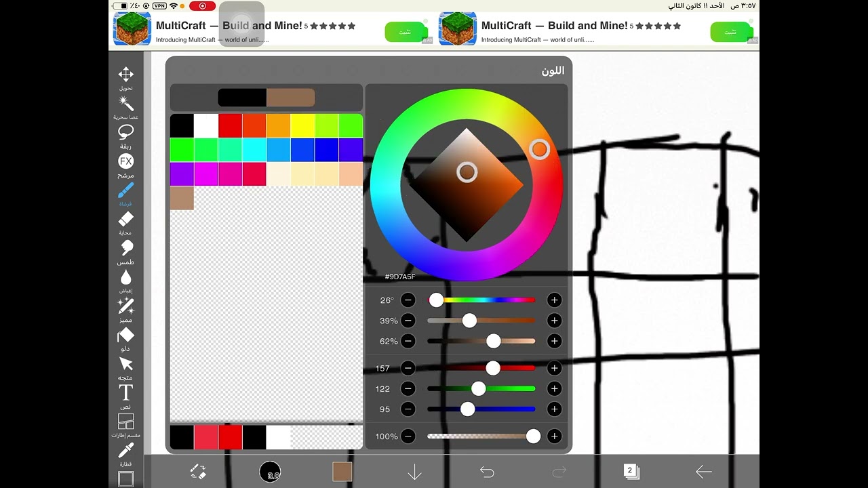Pick the white swatch in palette

(x=206, y=125)
